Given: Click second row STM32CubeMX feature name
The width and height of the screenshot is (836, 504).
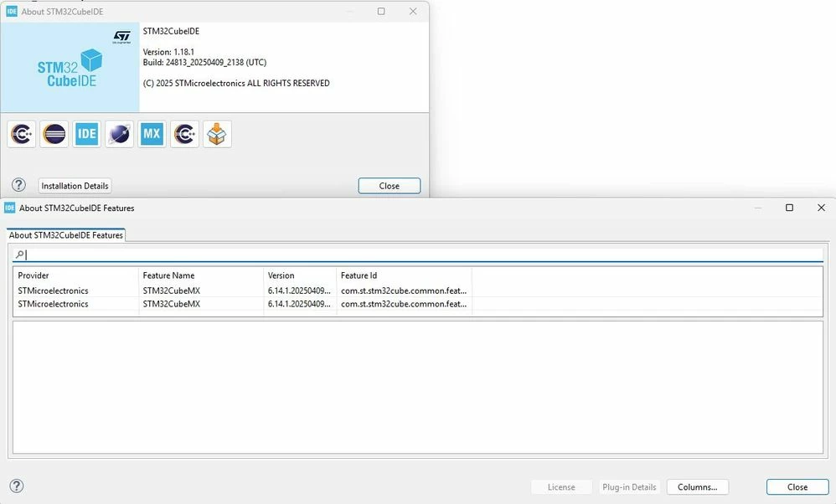Looking at the screenshot, I should point(171,304).
